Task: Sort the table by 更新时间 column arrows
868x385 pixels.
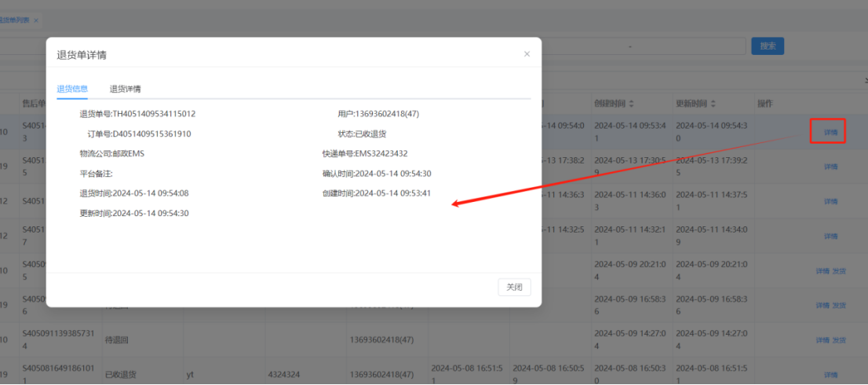Action: pyautogui.click(x=713, y=104)
